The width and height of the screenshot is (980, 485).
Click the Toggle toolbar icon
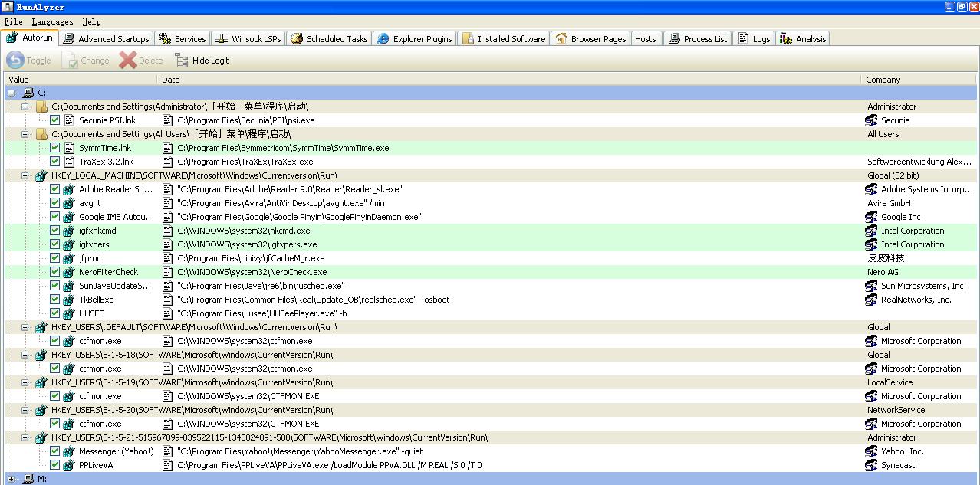15,61
